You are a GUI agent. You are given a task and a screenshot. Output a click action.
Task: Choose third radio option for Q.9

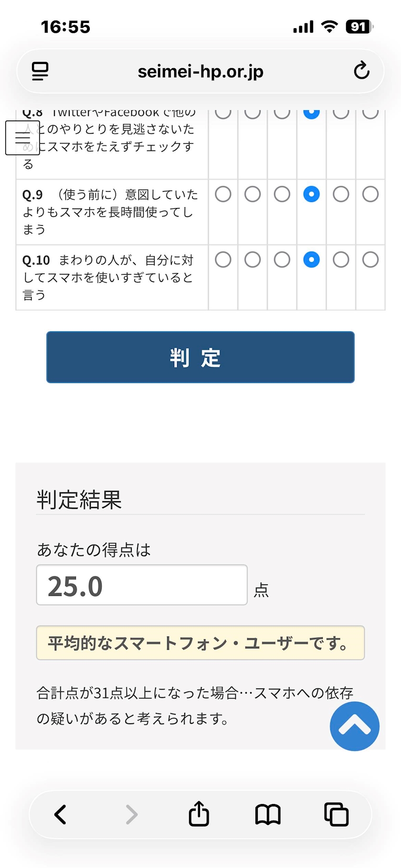282,194
